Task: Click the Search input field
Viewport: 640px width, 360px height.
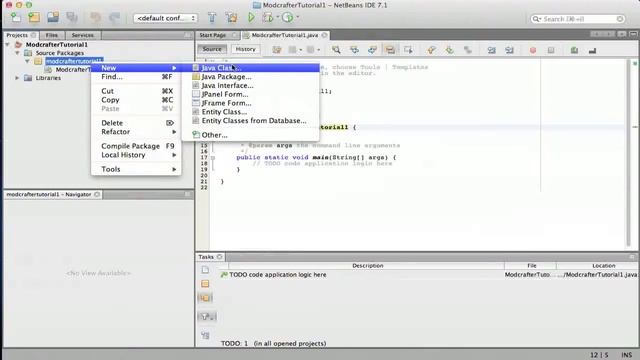Action: (x=578, y=19)
